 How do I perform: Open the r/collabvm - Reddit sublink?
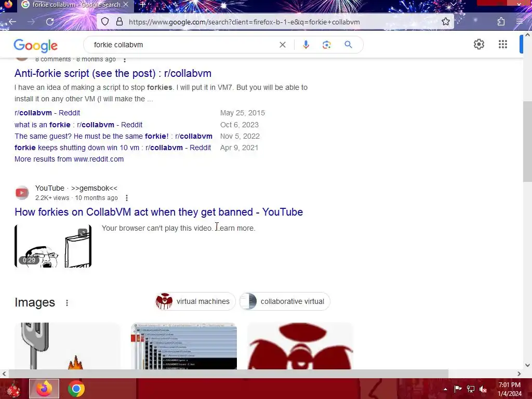[47, 113]
